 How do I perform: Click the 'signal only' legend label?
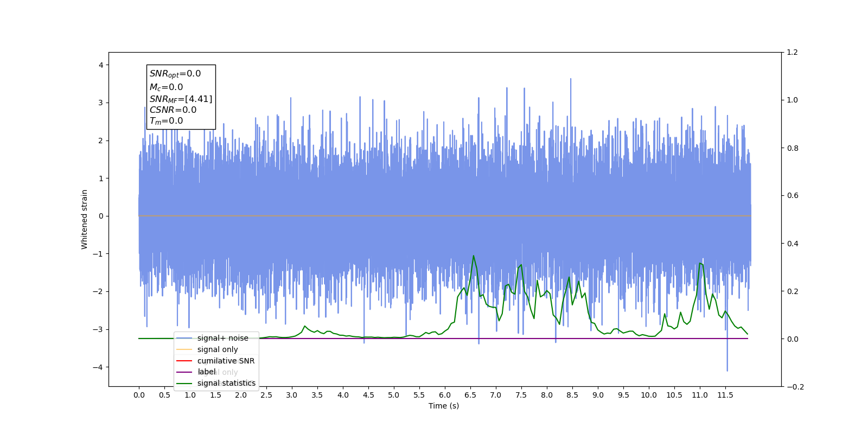click(218, 349)
